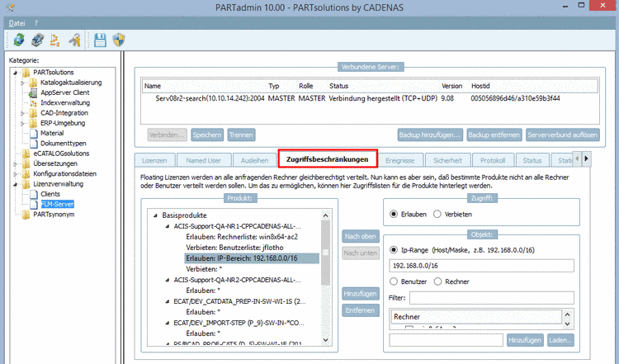Screen dimensions: 619x364
Task: Click the save floppy disk icon
Action: pyautogui.click(x=100, y=40)
